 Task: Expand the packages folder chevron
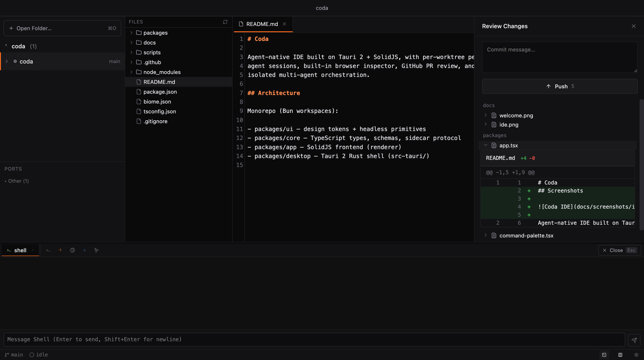point(131,32)
